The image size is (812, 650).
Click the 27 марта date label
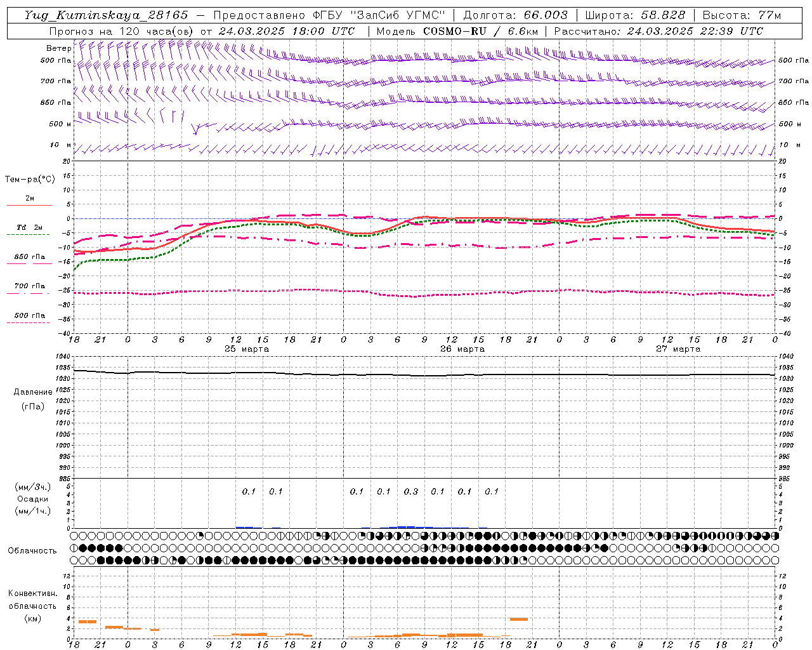point(678,349)
